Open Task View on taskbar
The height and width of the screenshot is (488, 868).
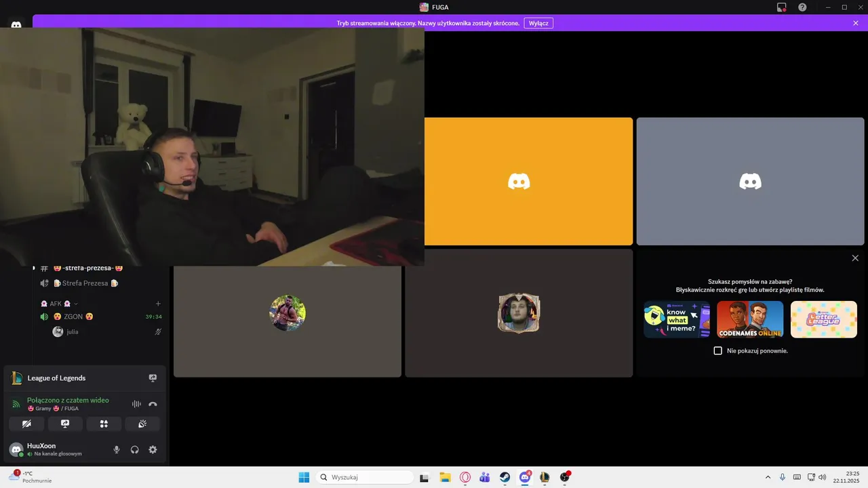point(425,477)
